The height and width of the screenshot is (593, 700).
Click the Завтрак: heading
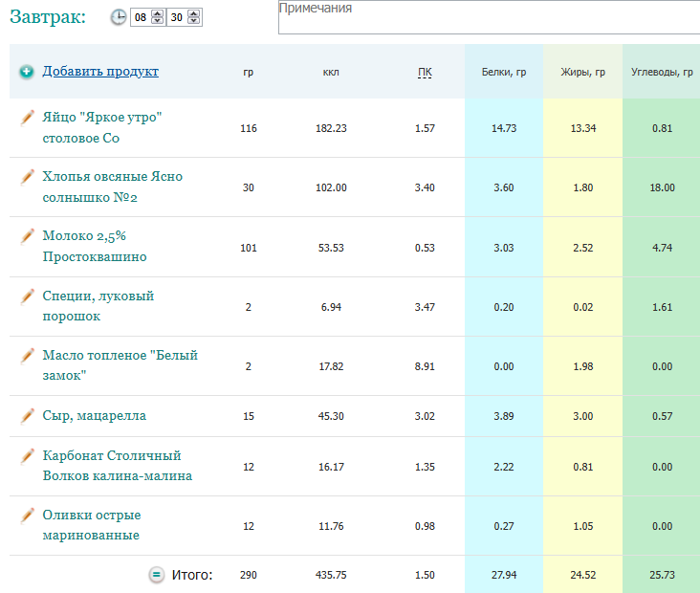(48, 17)
